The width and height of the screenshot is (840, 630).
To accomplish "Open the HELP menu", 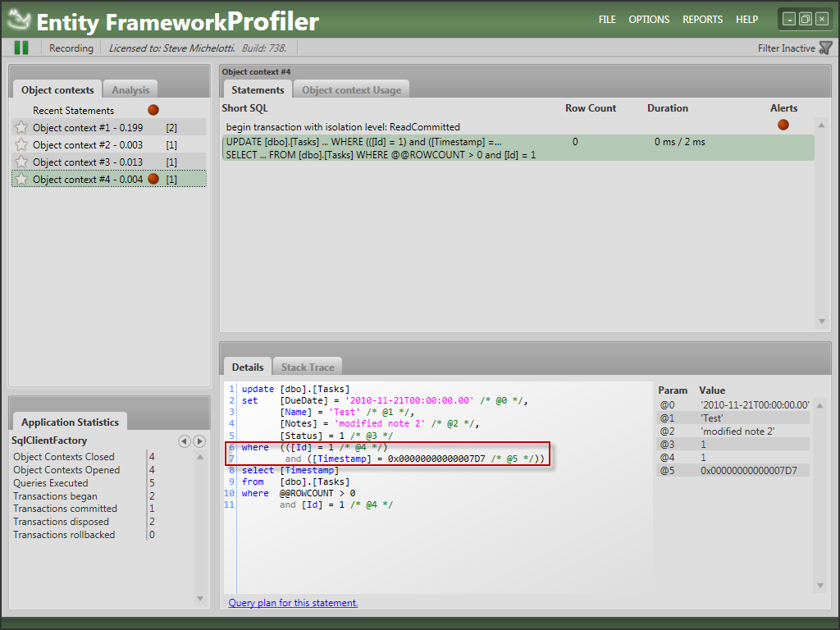I will [x=746, y=20].
